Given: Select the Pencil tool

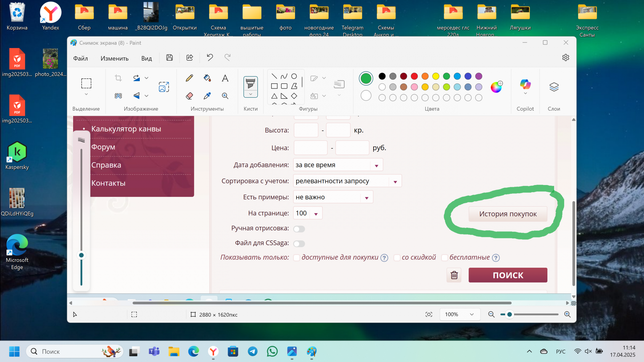Looking at the screenshot, I should (x=189, y=78).
